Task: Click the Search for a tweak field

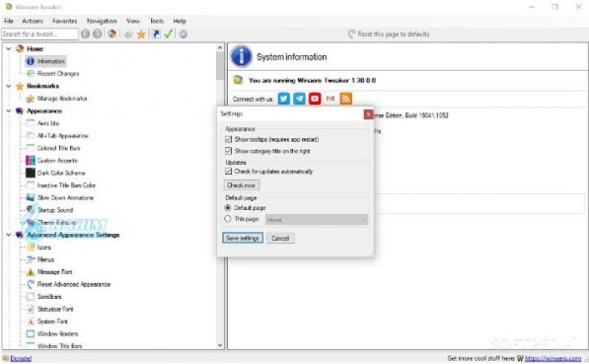Action: (40, 34)
